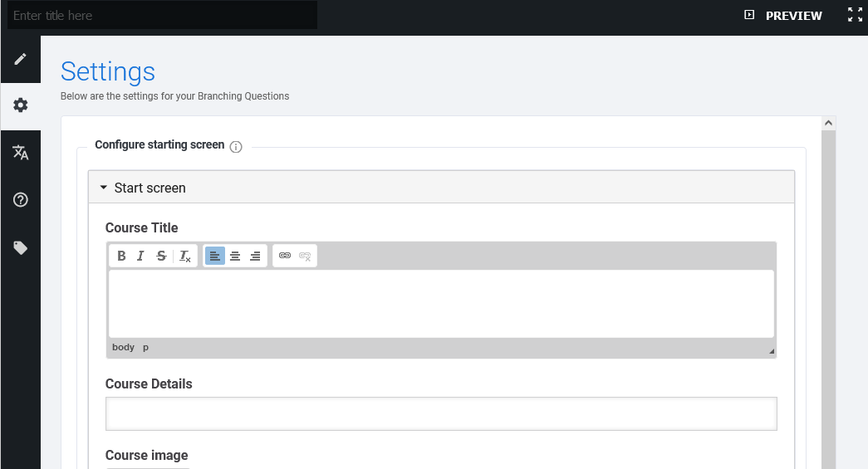Open the settings gear tab in sidebar
Screen dimensions: 868x469
(x=20, y=105)
